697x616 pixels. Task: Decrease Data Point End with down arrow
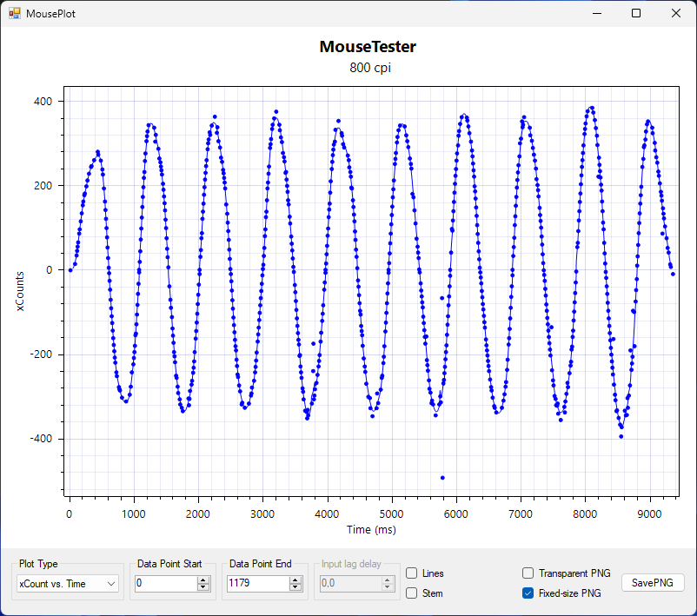295,587
